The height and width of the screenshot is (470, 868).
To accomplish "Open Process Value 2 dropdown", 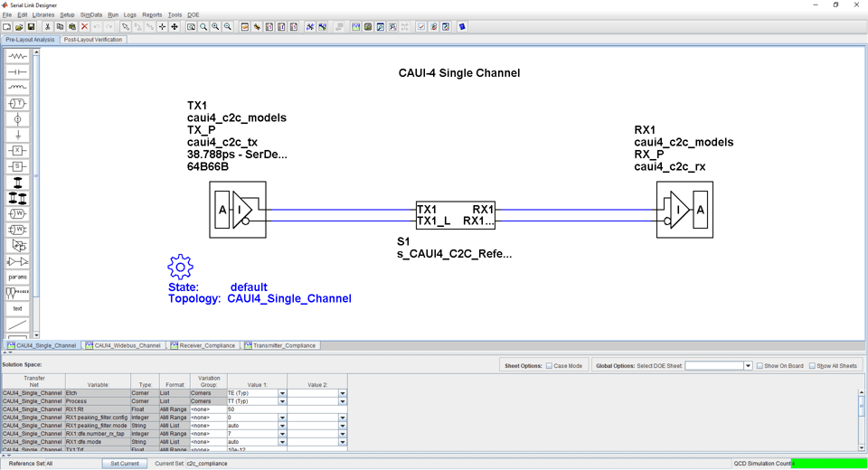I will click(x=343, y=401).
